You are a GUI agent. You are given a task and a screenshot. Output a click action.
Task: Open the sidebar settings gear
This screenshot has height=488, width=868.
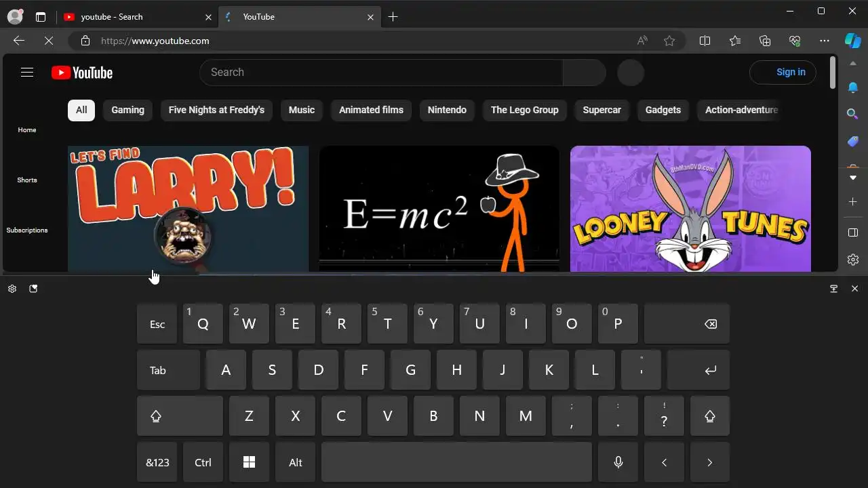[853, 260]
